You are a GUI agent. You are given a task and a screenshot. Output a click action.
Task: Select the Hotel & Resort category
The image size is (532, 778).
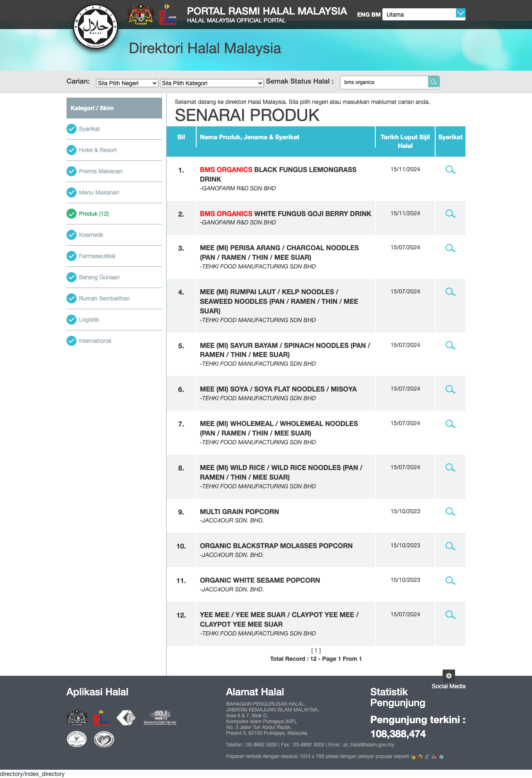(x=98, y=150)
